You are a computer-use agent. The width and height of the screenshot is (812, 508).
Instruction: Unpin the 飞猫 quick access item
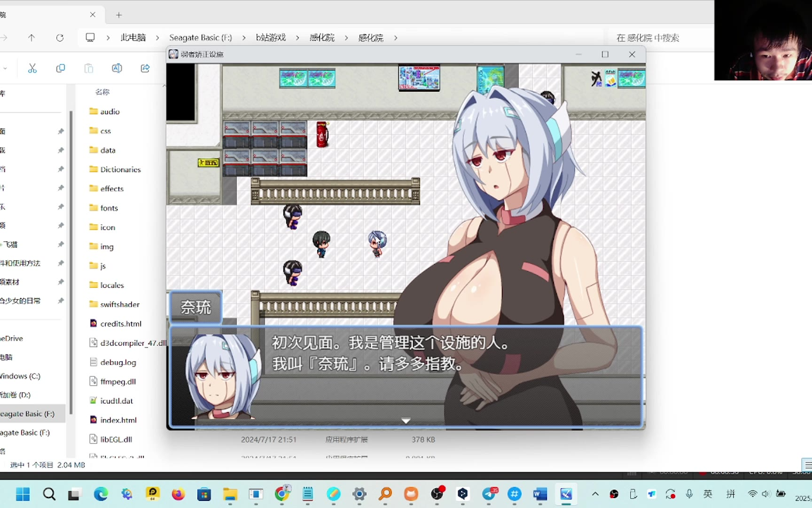(x=61, y=245)
